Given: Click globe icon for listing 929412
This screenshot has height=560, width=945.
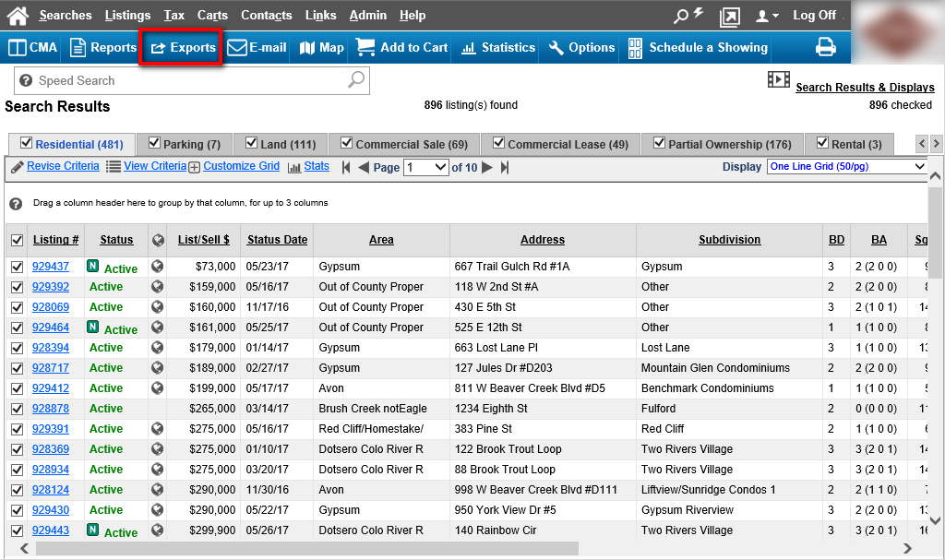Looking at the screenshot, I should tap(157, 387).
